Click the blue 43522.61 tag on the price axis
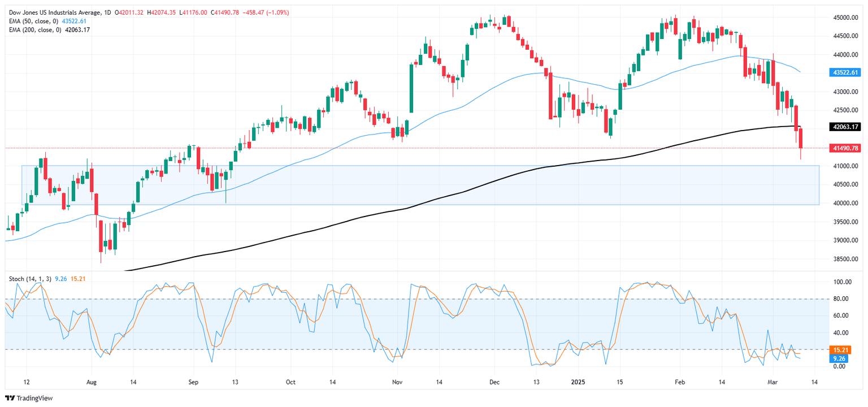 point(845,73)
